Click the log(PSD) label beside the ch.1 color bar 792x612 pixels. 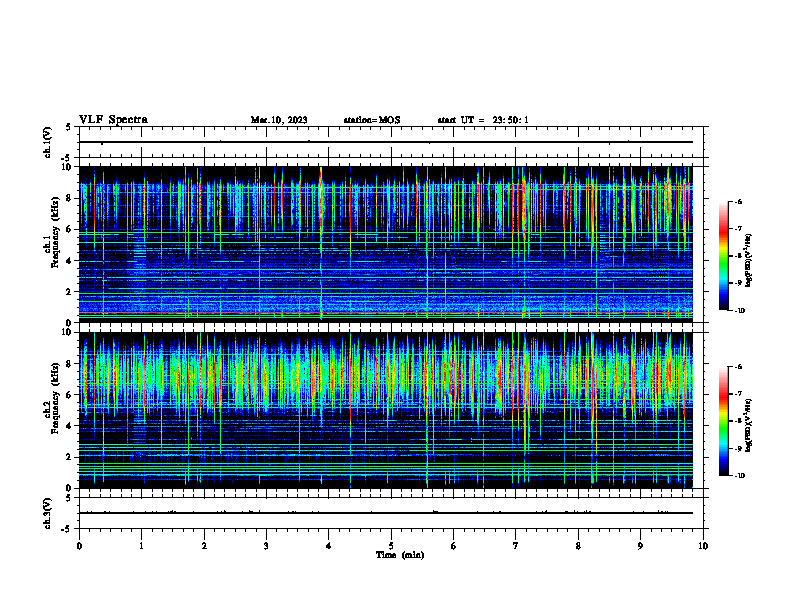(748, 260)
